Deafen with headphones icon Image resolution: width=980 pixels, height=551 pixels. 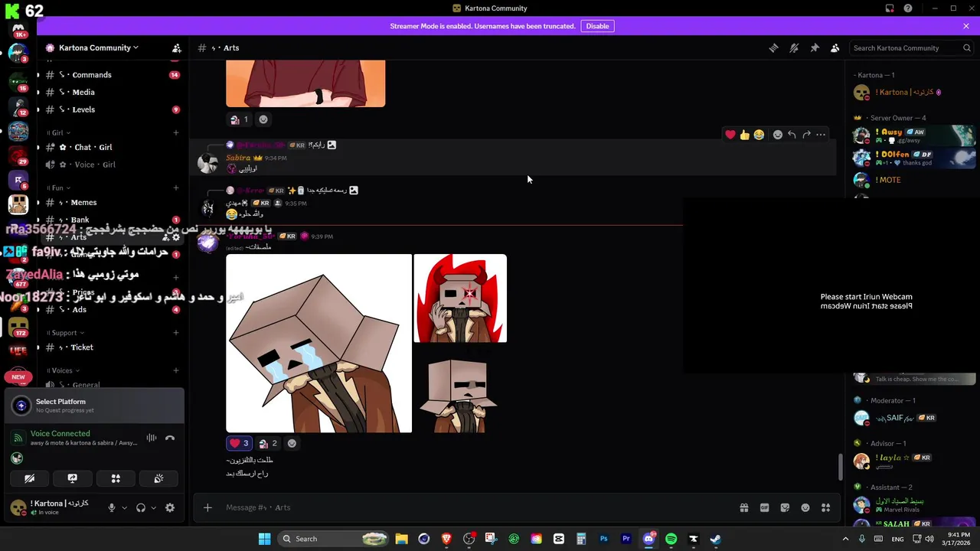(141, 507)
